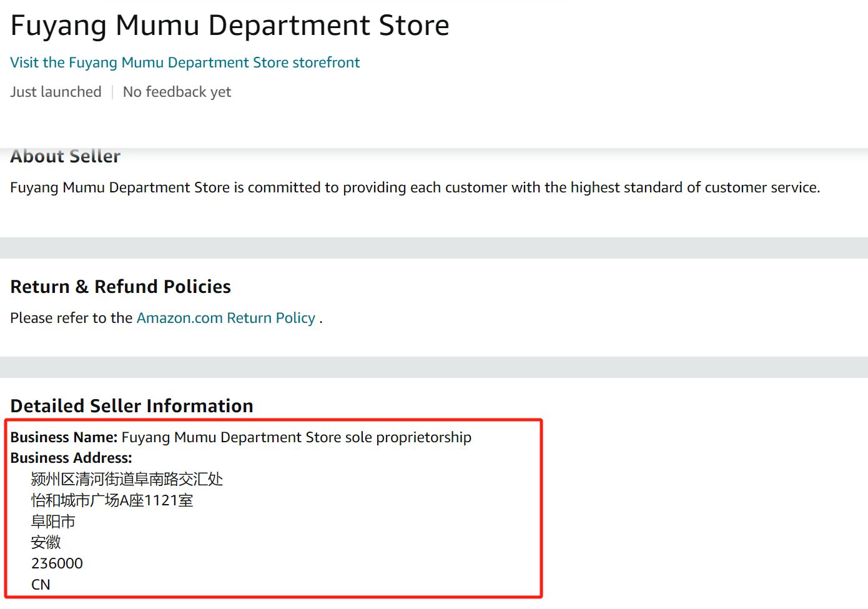The width and height of the screenshot is (868, 609).
Task: Click the seller customer service description paragraph
Action: [415, 187]
